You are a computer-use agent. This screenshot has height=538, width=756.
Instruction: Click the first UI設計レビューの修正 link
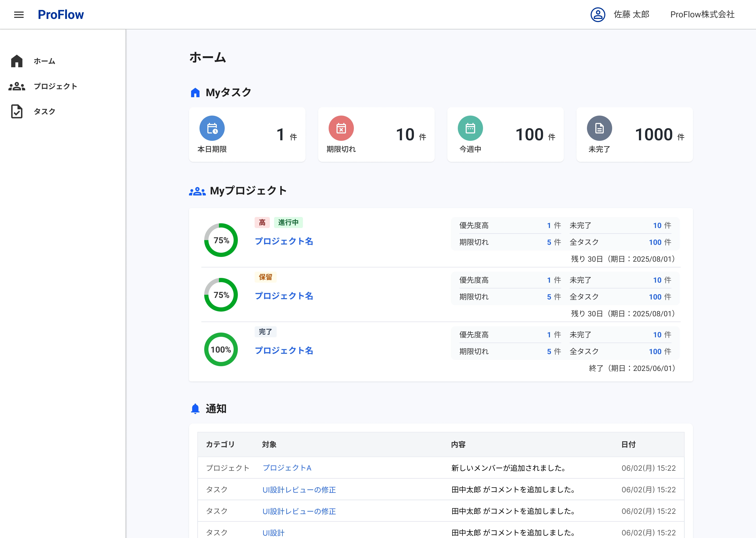coord(299,490)
